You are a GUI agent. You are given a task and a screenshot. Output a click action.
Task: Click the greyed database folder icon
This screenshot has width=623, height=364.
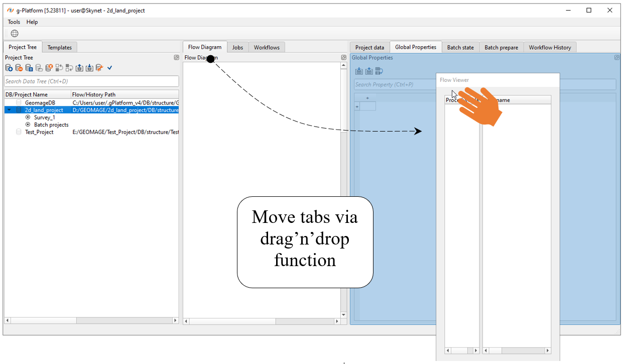[39, 68]
